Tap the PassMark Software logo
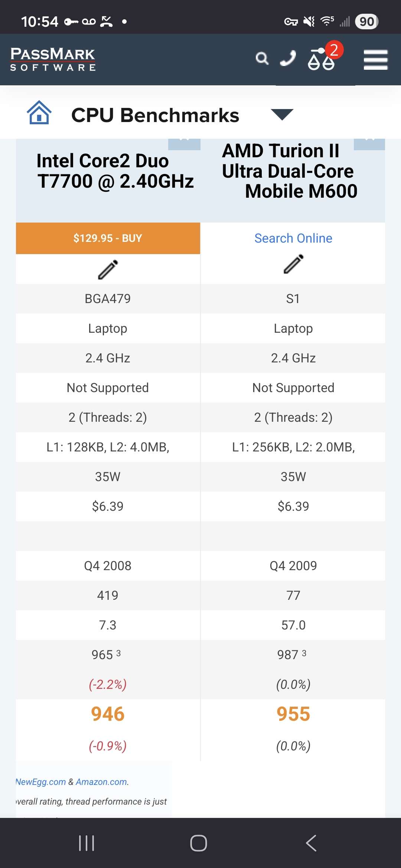The width and height of the screenshot is (401, 868). [x=53, y=59]
